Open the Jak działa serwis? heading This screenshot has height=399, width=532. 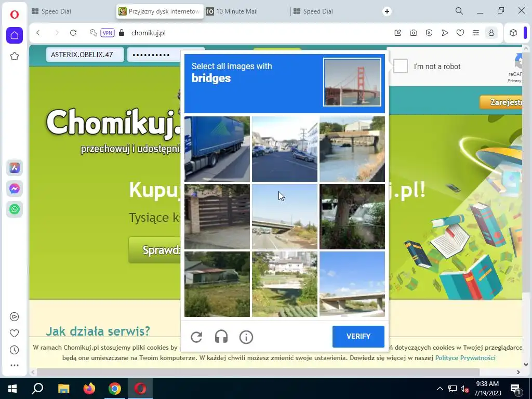coord(98,331)
